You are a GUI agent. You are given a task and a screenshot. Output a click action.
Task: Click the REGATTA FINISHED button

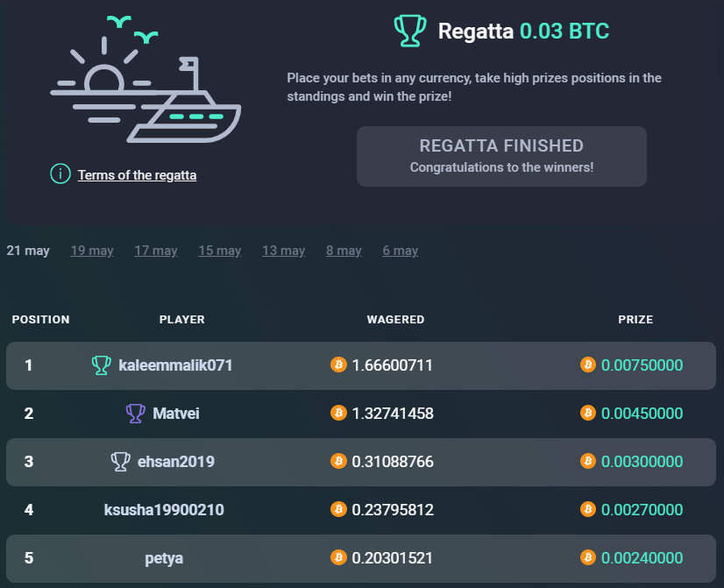pyautogui.click(x=501, y=157)
